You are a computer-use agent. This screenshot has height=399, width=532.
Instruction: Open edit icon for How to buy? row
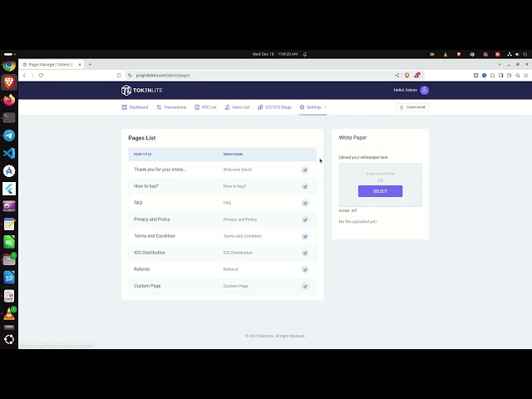tap(305, 186)
